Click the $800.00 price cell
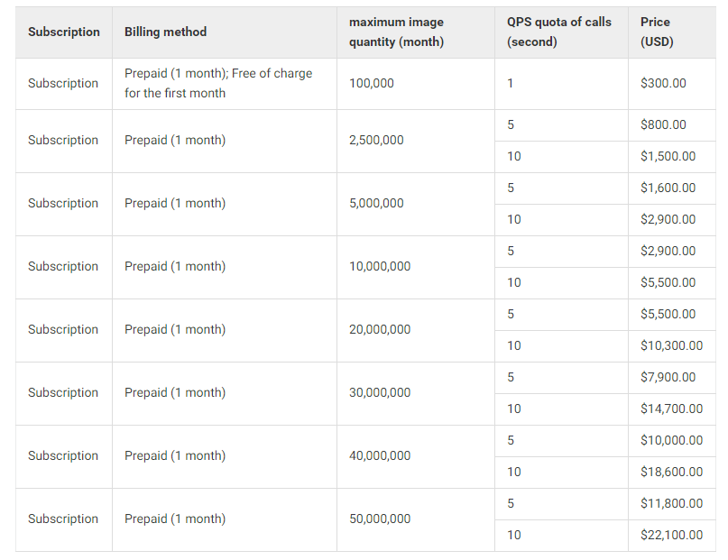The image size is (728, 560). click(663, 124)
